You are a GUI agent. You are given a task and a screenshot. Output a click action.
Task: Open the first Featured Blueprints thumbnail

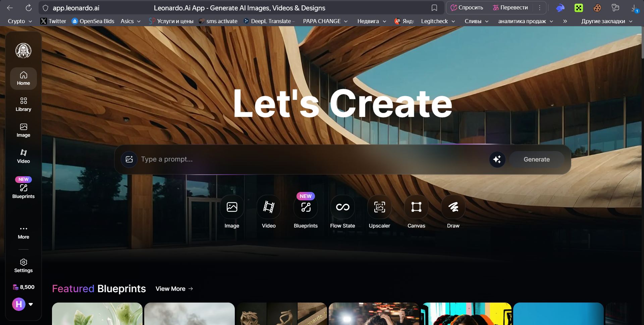(x=97, y=314)
